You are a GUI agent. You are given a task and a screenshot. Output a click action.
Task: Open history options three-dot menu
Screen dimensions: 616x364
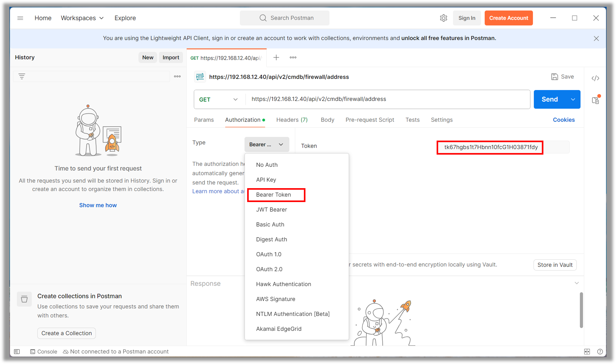coord(177,76)
